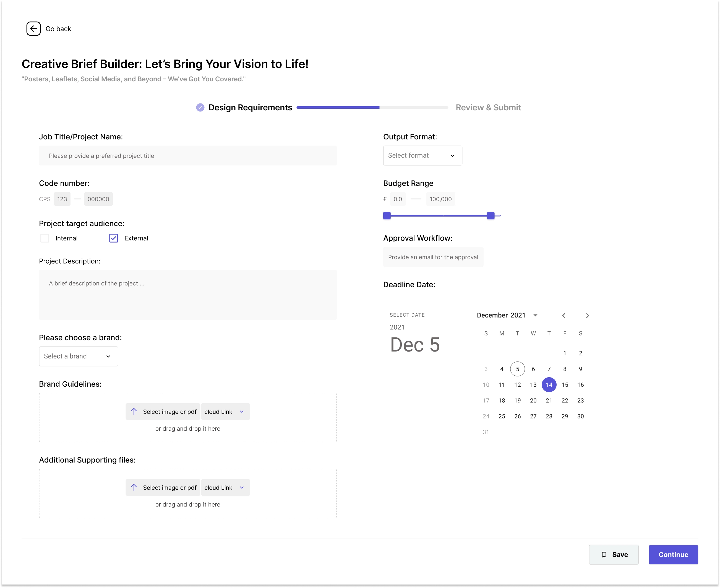Click the upload icon under Brand Guidelines
Image resolution: width=720 pixels, height=588 pixels.
point(134,411)
